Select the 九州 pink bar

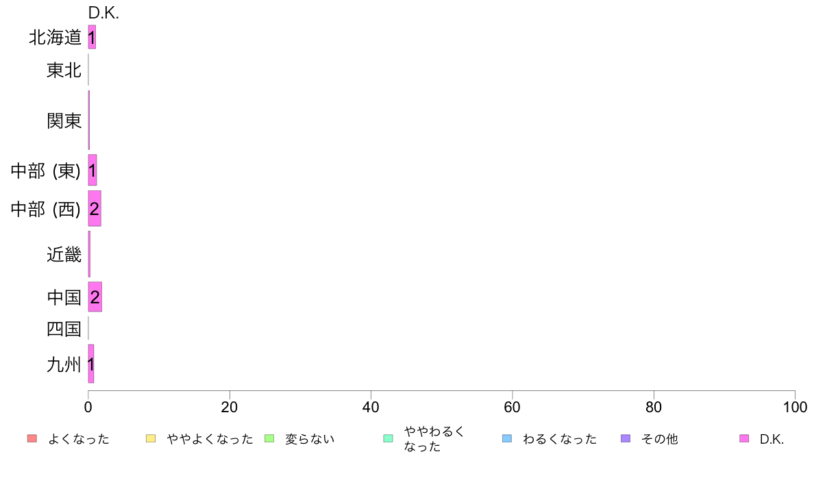pyautogui.click(x=91, y=364)
